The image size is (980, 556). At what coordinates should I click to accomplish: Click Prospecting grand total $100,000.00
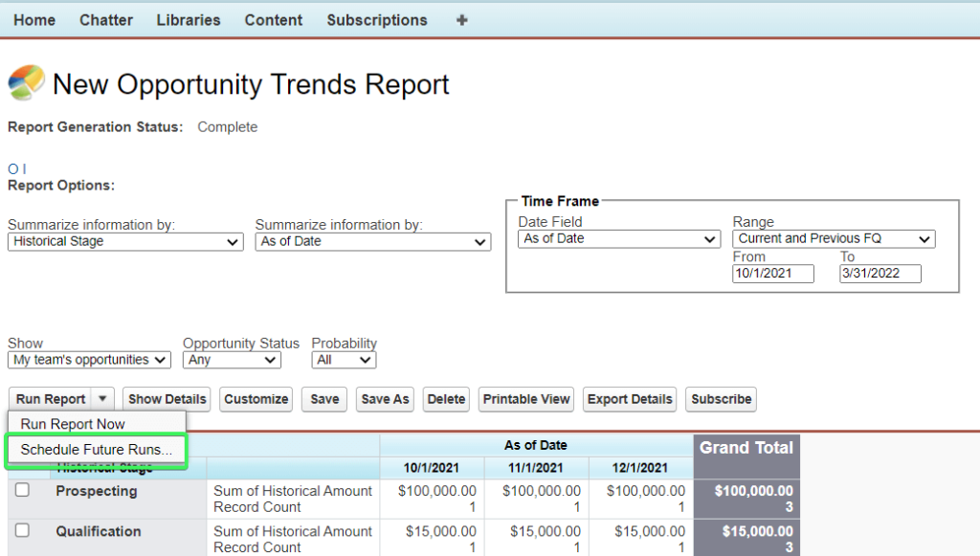coord(753,491)
